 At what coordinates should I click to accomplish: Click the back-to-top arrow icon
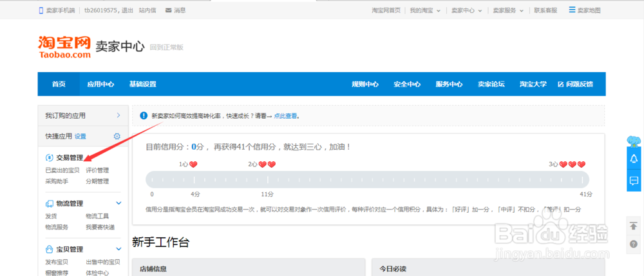(633, 226)
